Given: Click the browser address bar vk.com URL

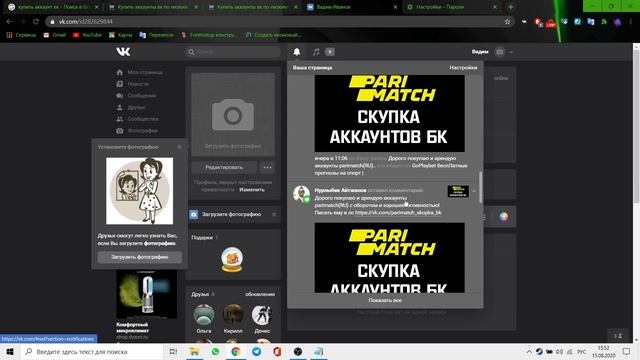Looking at the screenshot, I should (86, 22).
